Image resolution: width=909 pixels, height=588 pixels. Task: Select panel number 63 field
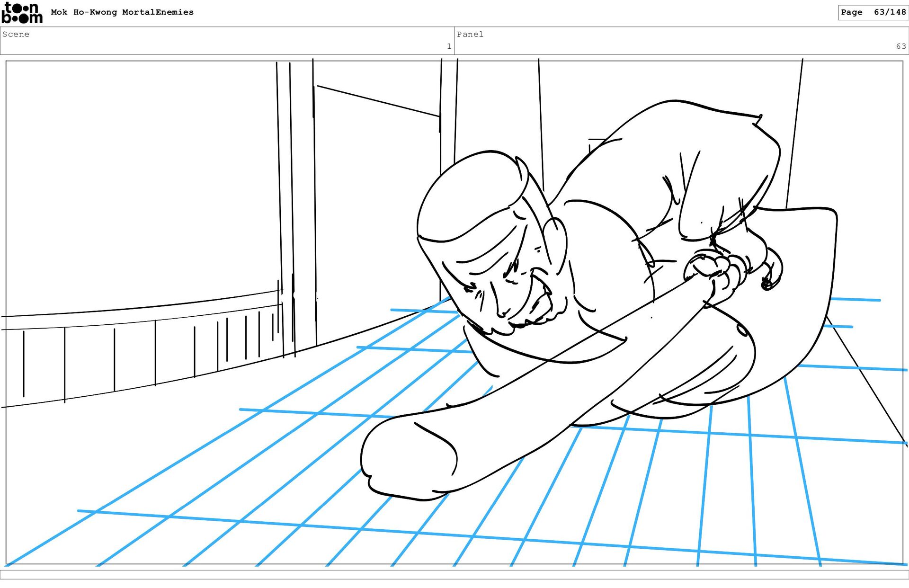click(900, 46)
